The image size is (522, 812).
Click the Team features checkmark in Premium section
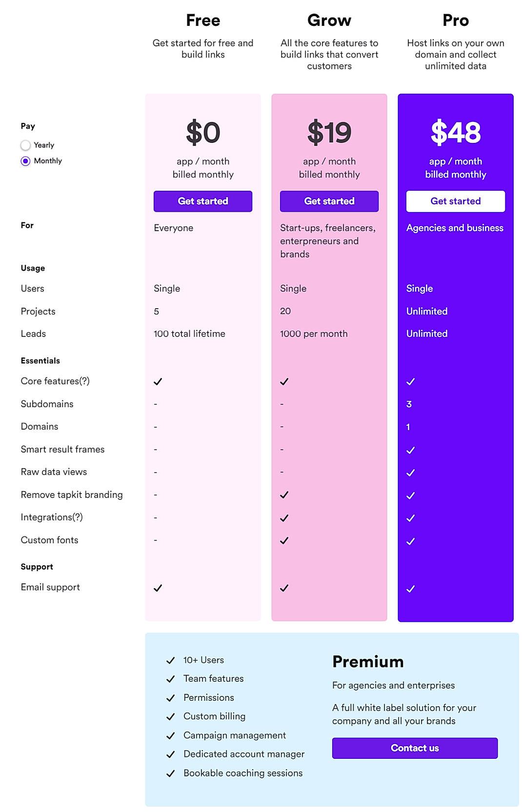[x=170, y=678]
